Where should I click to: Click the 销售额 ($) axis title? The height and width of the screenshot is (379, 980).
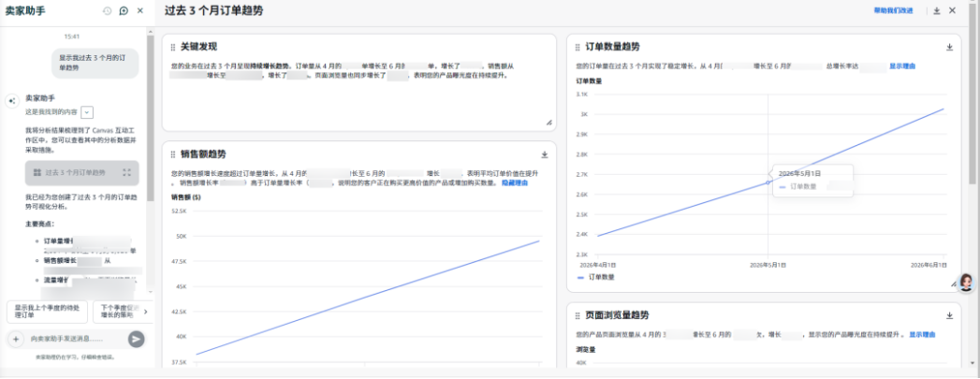185,198
